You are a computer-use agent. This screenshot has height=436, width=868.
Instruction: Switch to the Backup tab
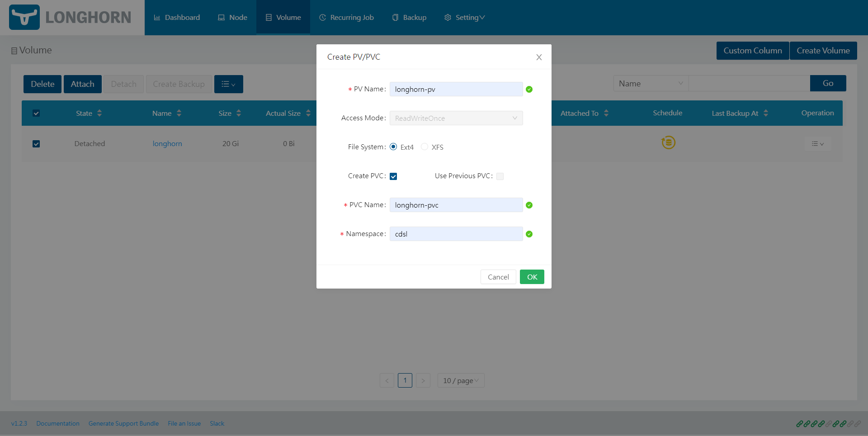(x=409, y=18)
